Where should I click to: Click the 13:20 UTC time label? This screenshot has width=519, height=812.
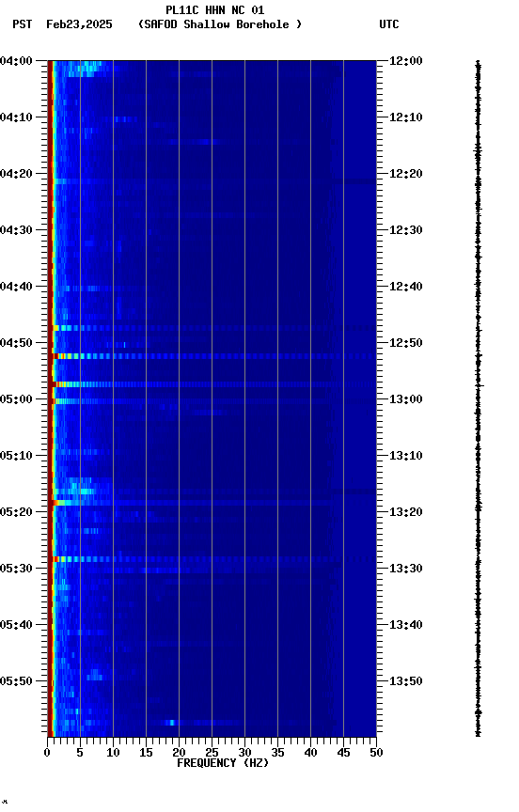(406, 513)
